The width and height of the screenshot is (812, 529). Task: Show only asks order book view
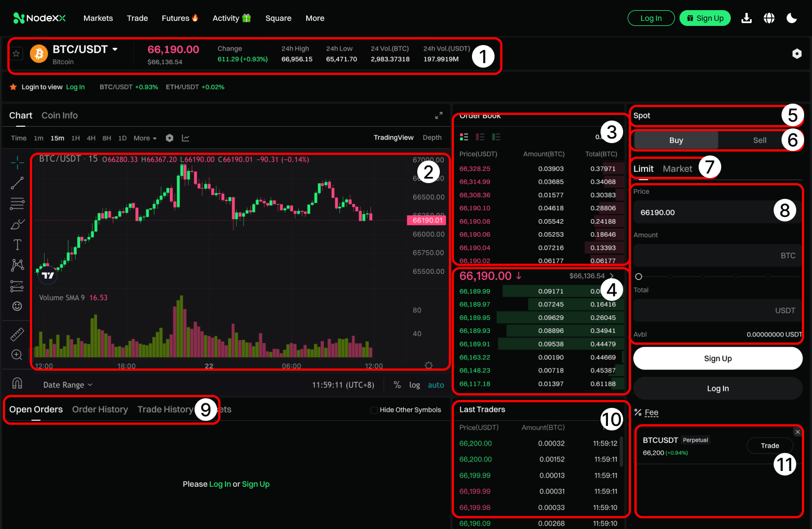(480, 137)
